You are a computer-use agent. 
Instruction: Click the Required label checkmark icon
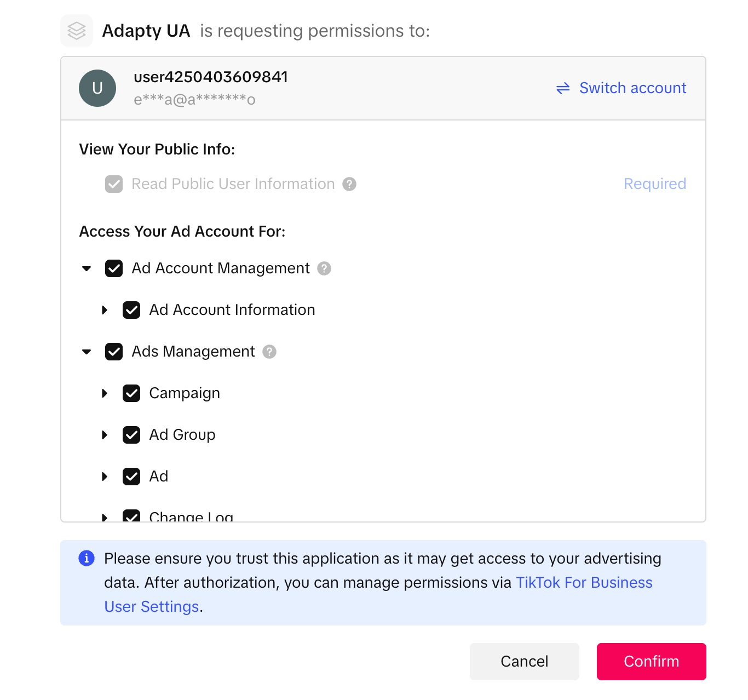coord(113,184)
